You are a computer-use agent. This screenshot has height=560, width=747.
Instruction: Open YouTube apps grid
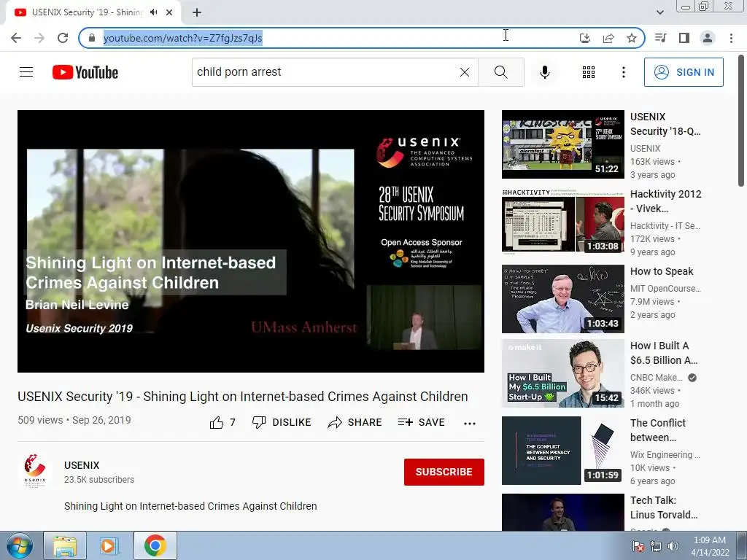point(589,72)
